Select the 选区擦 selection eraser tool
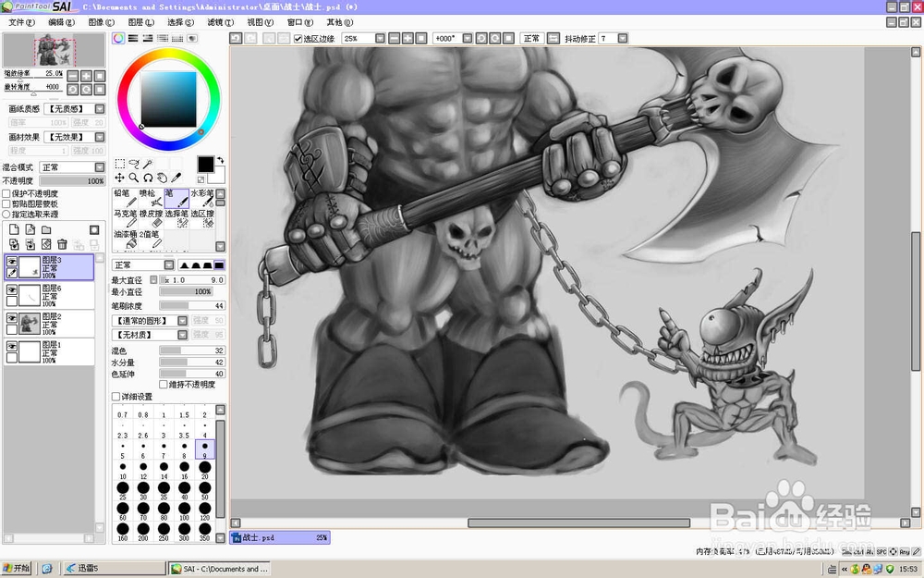This screenshot has width=924, height=578. point(202,218)
